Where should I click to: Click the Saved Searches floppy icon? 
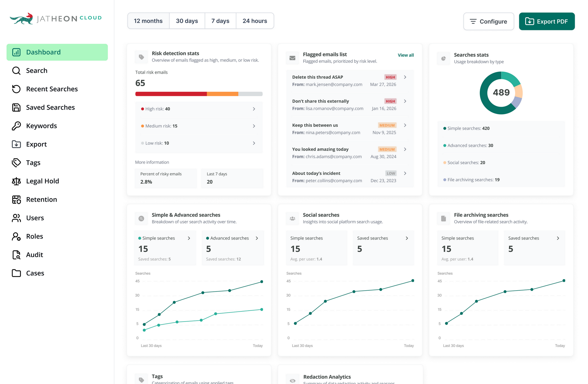pyautogui.click(x=16, y=107)
